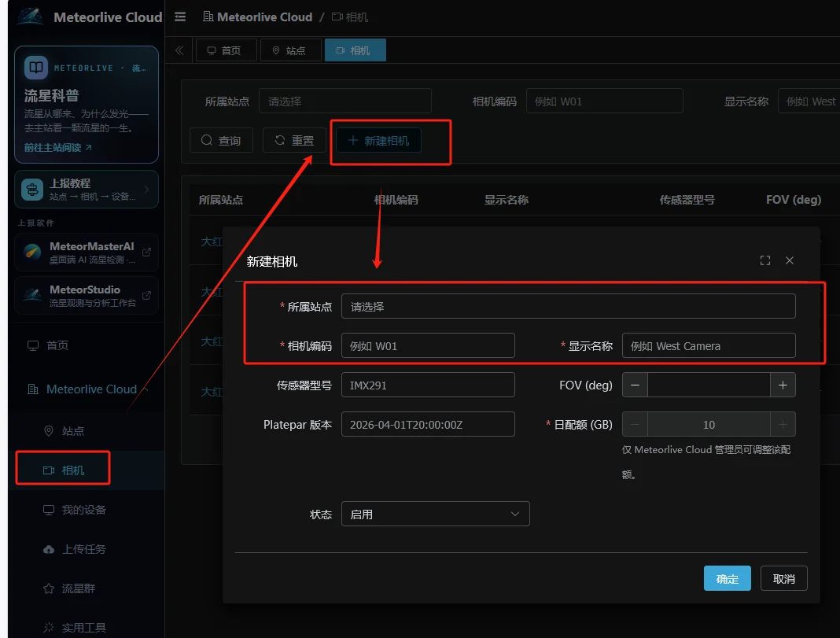Open the 流星科普 book icon
The height and width of the screenshot is (638, 840).
(36, 68)
